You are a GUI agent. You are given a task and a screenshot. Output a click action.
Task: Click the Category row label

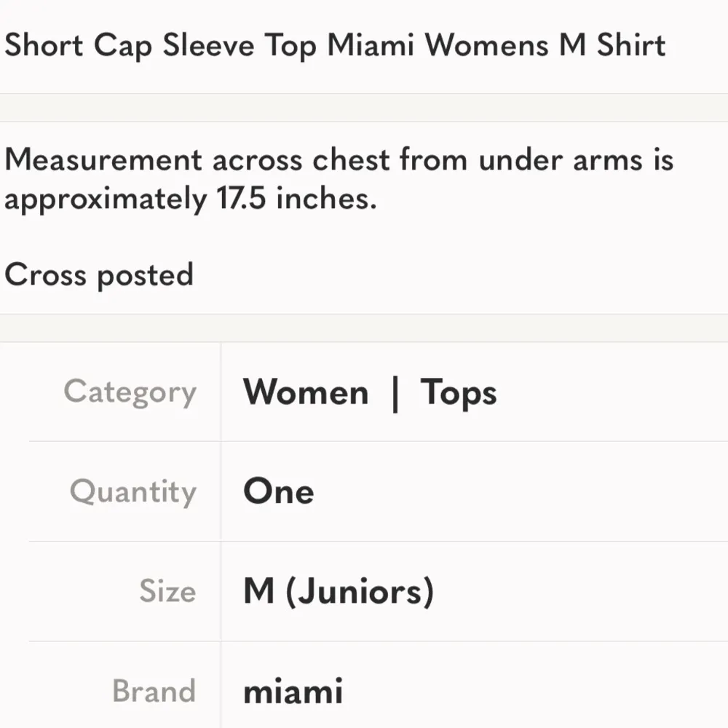pos(130,393)
